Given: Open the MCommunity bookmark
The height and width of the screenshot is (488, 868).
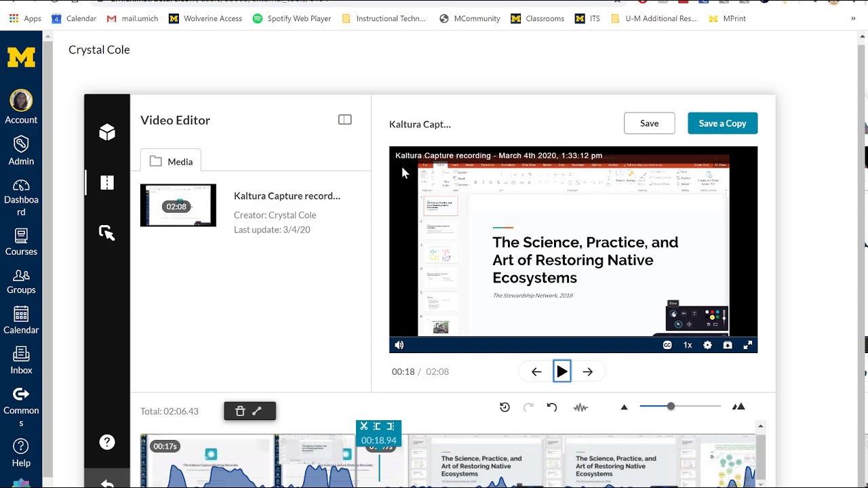Looking at the screenshot, I should tap(469, 18).
